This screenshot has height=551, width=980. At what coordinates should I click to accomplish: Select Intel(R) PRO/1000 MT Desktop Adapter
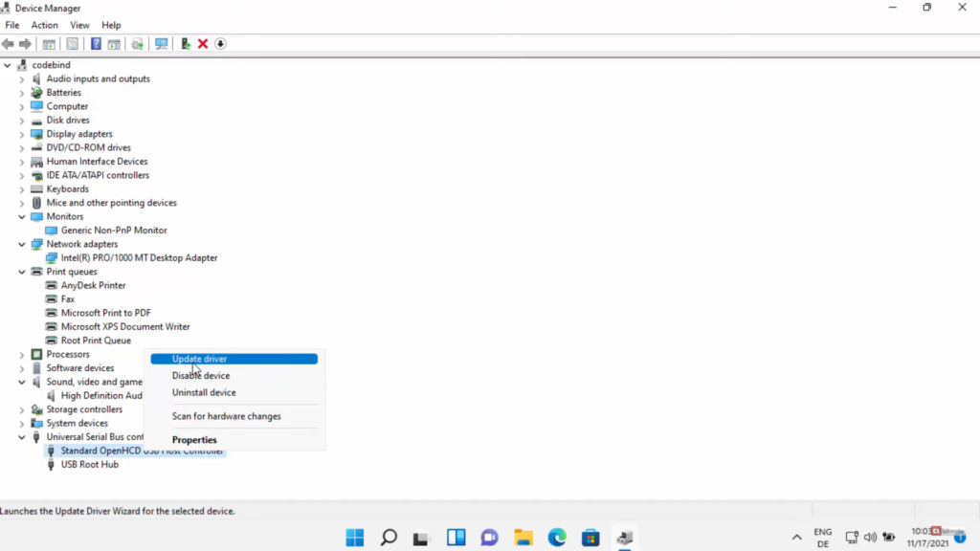click(140, 257)
